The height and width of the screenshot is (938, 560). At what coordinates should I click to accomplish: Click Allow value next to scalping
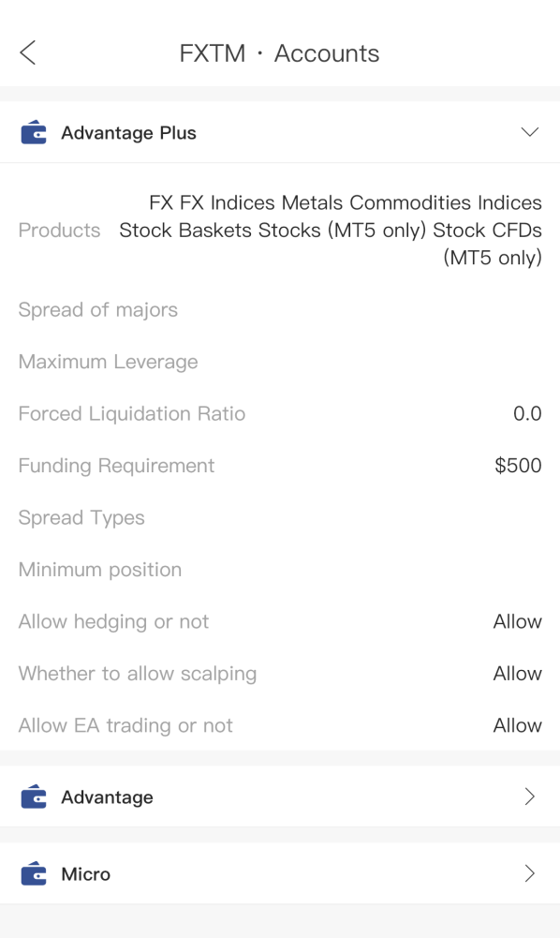click(x=518, y=674)
